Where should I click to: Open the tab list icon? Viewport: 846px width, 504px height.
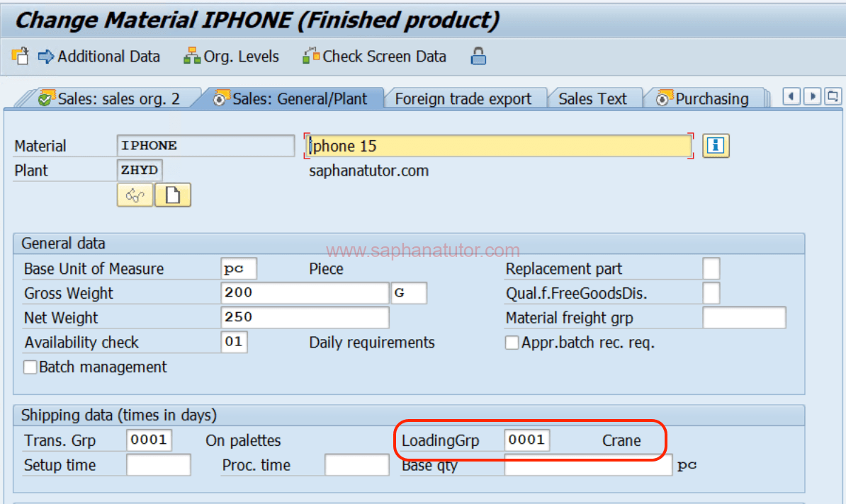[x=833, y=97]
